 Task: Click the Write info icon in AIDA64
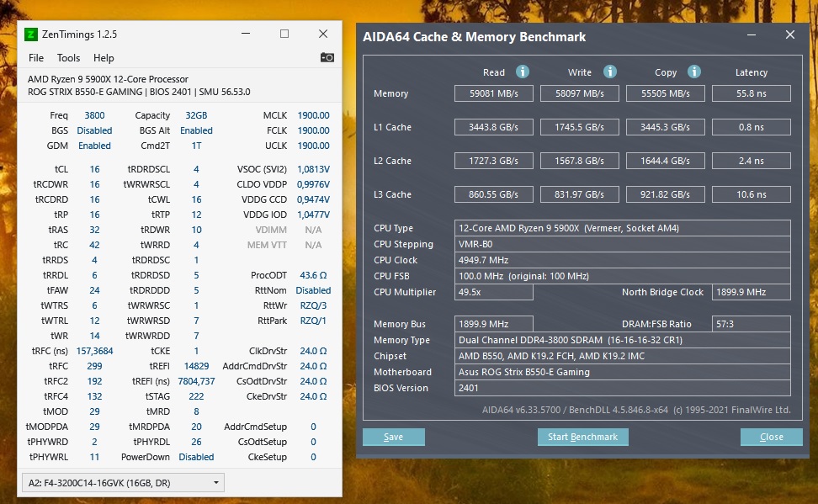coord(610,72)
